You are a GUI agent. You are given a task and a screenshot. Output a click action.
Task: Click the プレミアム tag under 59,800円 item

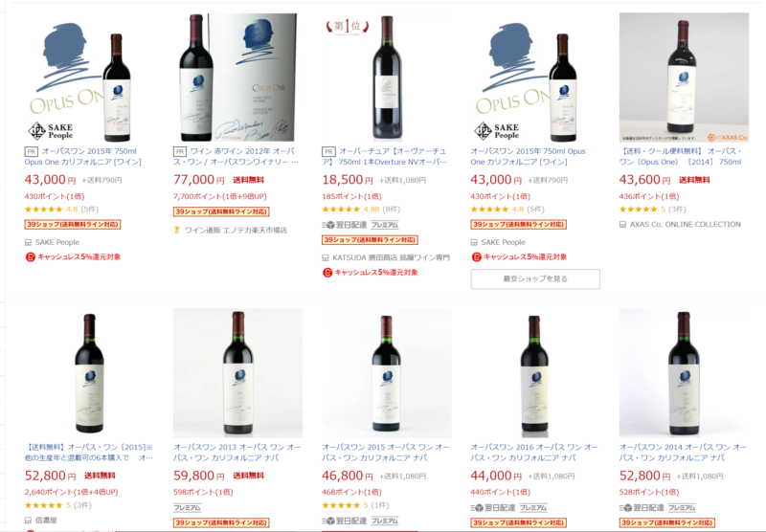pyautogui.click(x=187, y=507)
